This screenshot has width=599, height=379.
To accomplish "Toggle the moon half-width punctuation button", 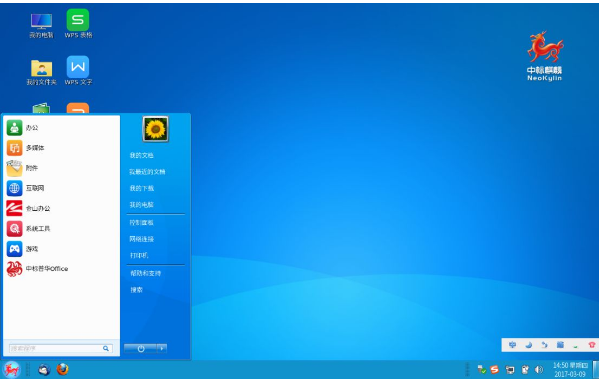I will [x=529, y=345].
